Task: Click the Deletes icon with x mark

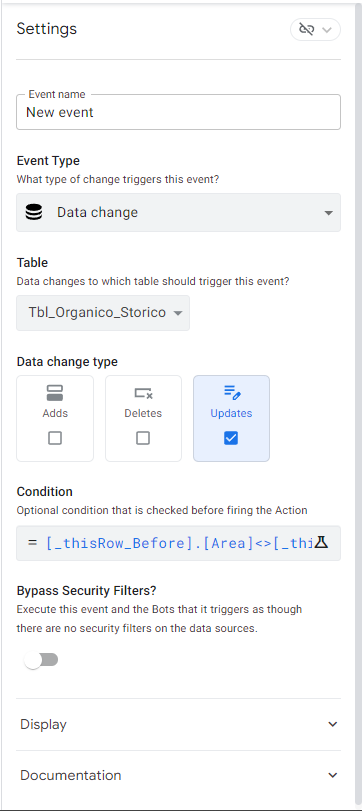Action: point(143,394)
